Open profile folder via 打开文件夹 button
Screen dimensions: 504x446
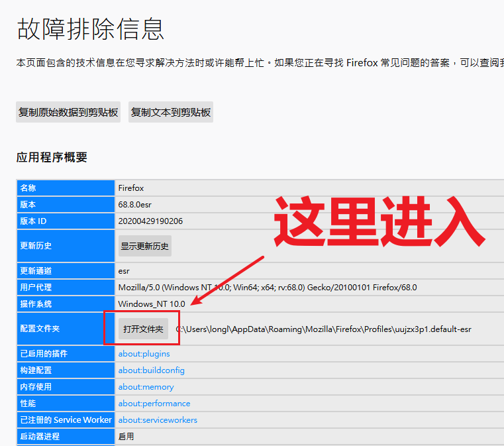click(143, 329)
